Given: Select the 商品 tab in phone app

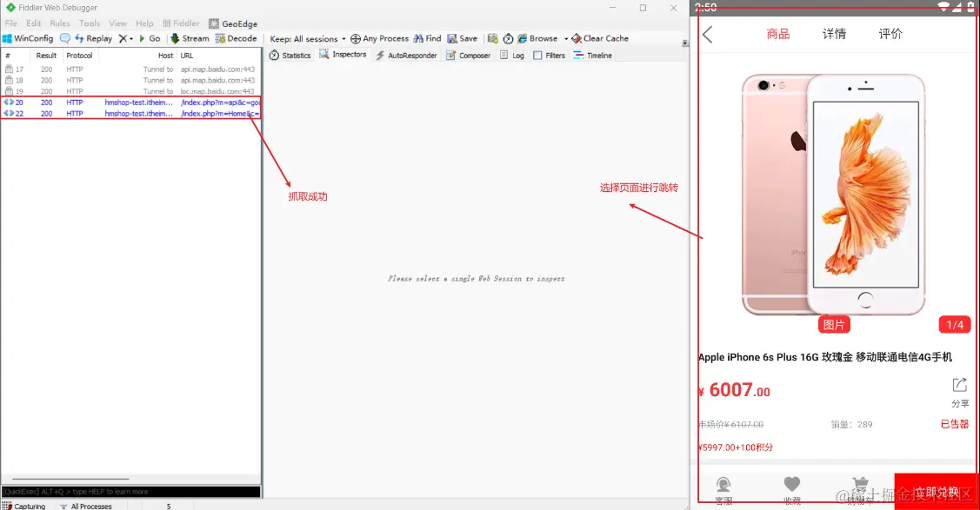Looking at the screenshot, I should point(778,34).
